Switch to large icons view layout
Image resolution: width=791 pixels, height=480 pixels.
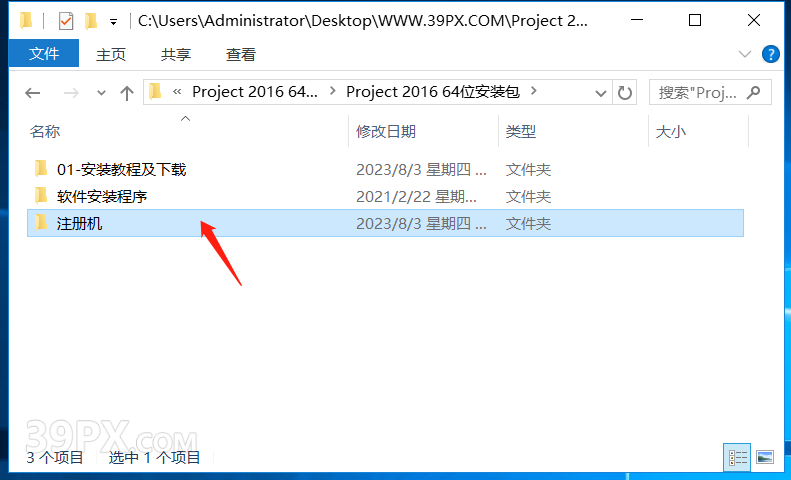point(765,457)
